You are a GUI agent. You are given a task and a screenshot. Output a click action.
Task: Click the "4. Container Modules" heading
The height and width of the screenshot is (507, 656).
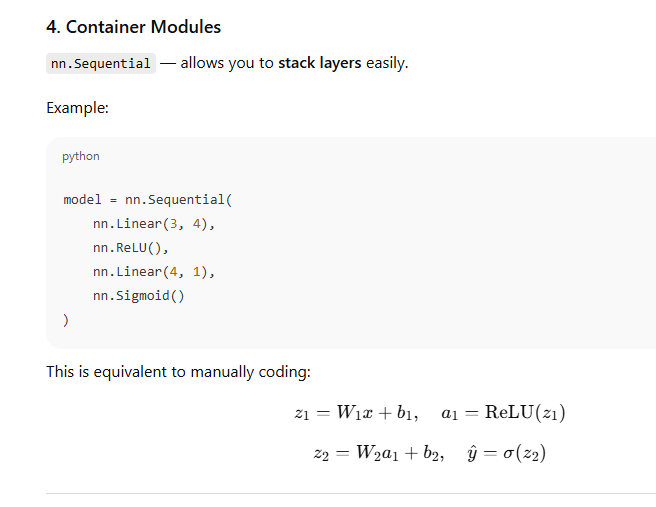coord(133,27)
